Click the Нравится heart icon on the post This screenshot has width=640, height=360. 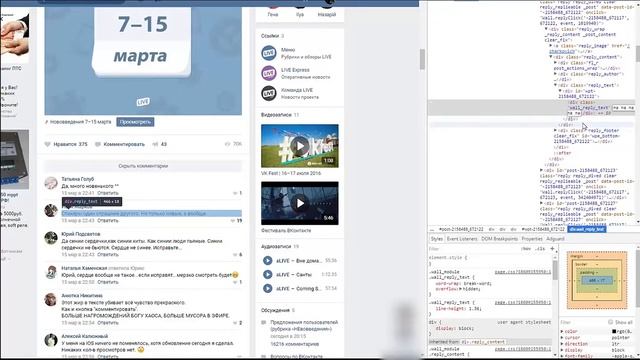(47, 144)
